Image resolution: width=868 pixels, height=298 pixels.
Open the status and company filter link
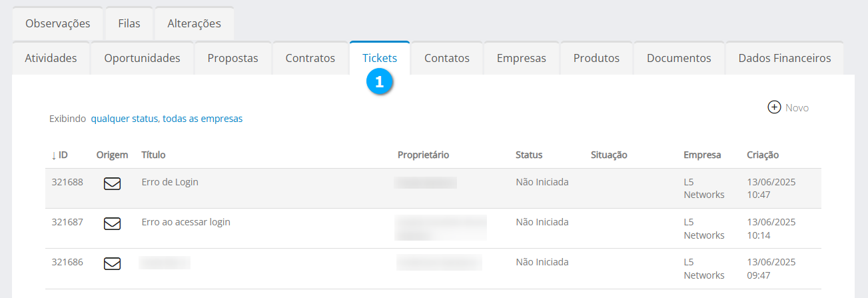click(167, 119)
